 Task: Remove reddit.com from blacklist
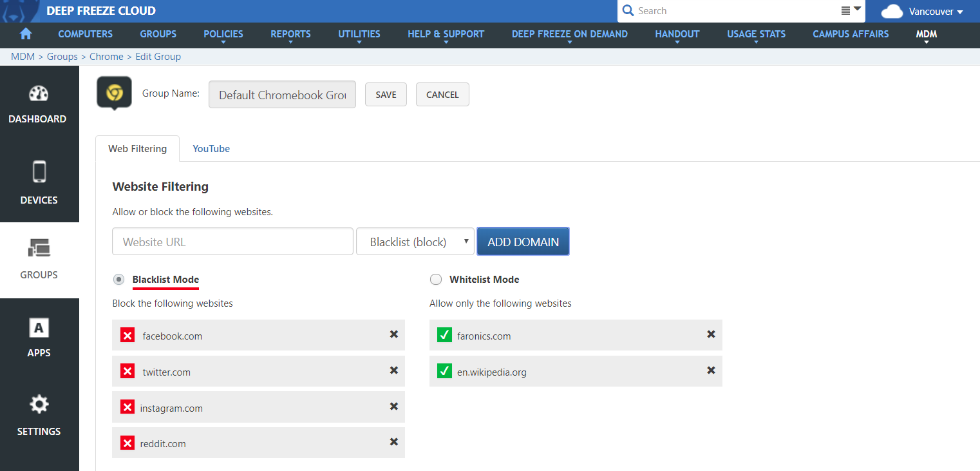click(393, 441)
